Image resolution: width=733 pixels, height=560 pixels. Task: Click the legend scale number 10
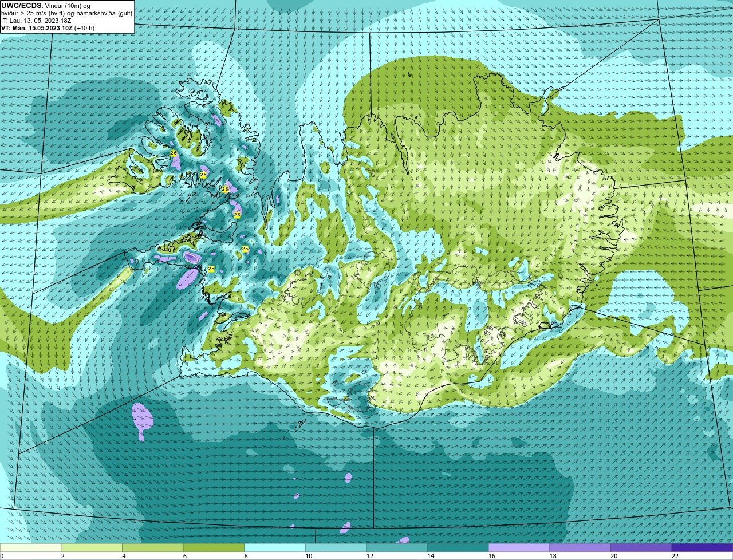pyautogui.click(x=309, y=556)
